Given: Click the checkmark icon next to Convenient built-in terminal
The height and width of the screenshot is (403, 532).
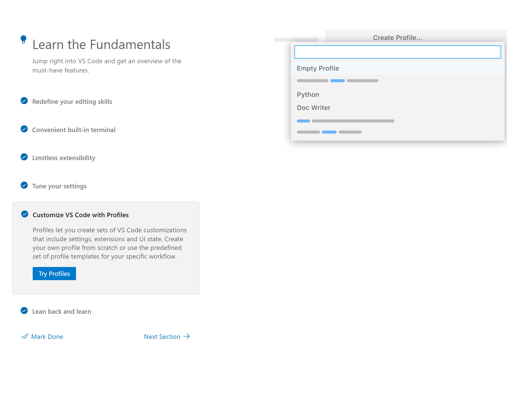Looking at the screenshot, I should 24,129.
